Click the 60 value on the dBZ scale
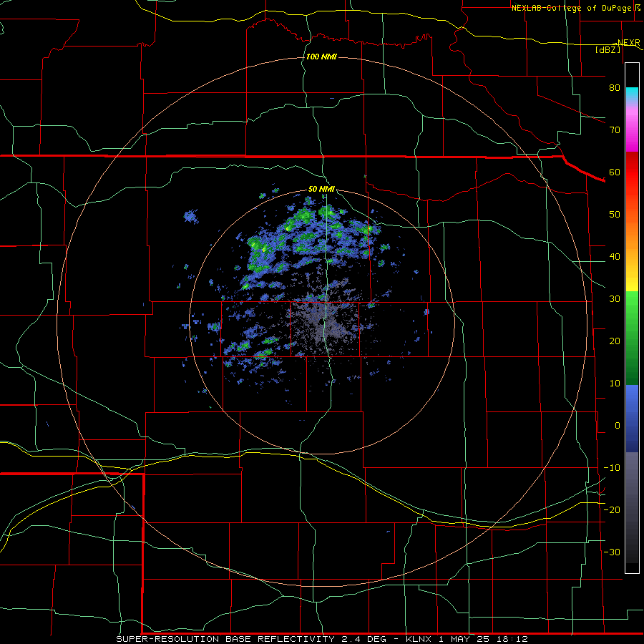This screenshot has width=644, height=644. pos(615,172)
